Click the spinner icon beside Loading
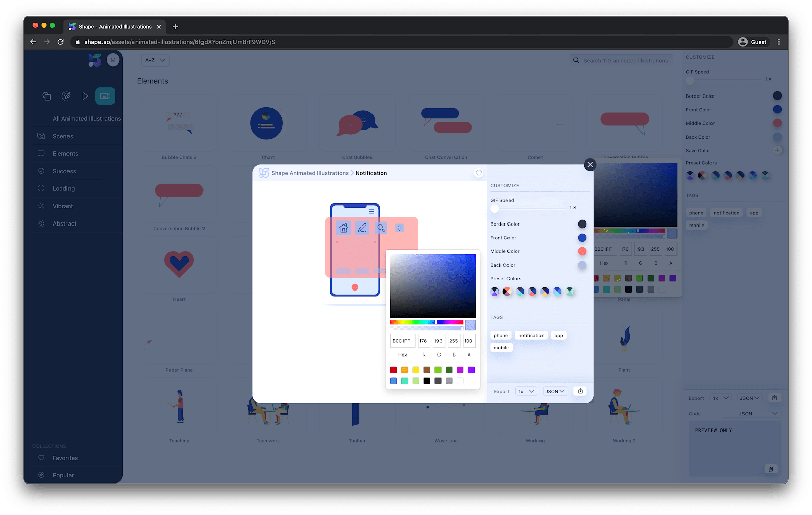 coord(41,188)
